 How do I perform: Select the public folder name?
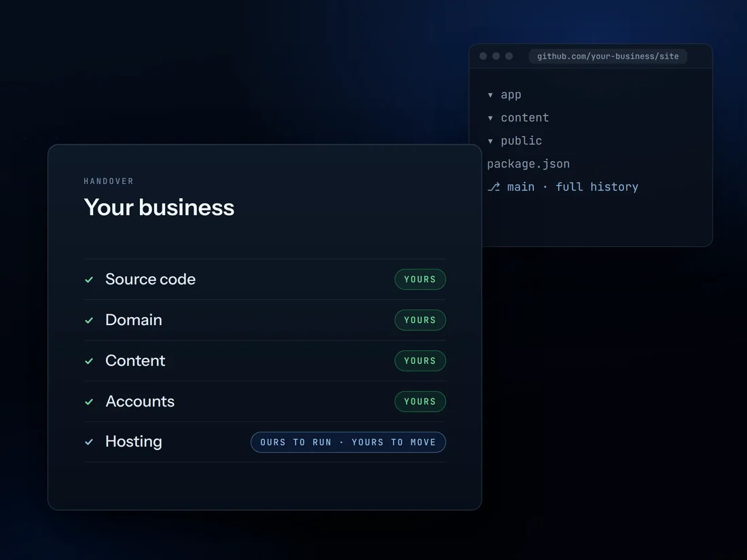point(521,141)
